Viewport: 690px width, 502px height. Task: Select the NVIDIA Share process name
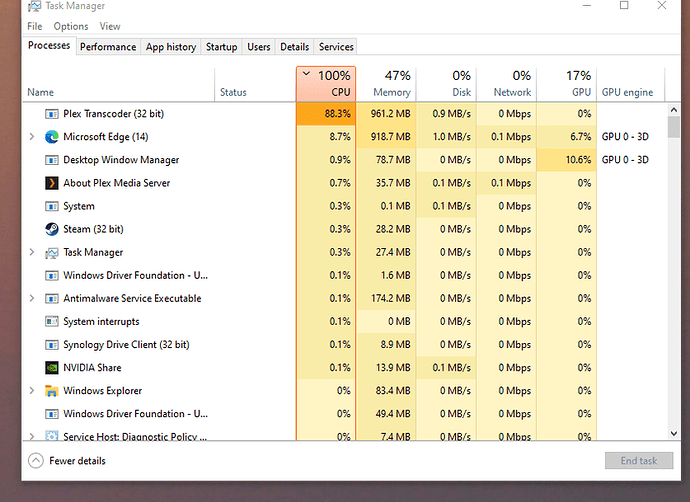tap(92, 367)
